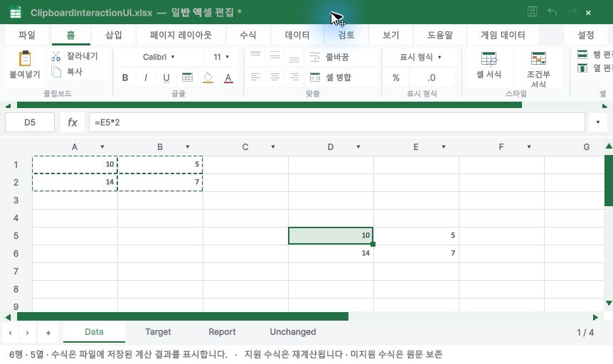Align text left
The image size is (613, 364).
click(256, 77)
